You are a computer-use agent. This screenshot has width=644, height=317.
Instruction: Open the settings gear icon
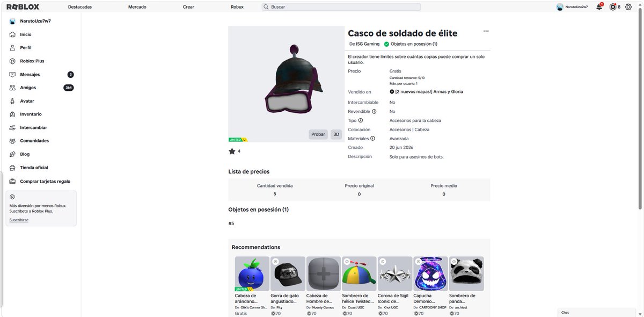point(628,7)
